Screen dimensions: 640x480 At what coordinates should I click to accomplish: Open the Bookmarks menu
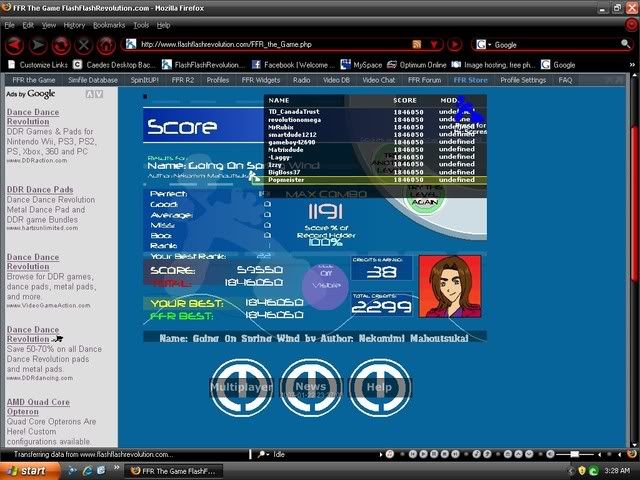tap(109, 24)
